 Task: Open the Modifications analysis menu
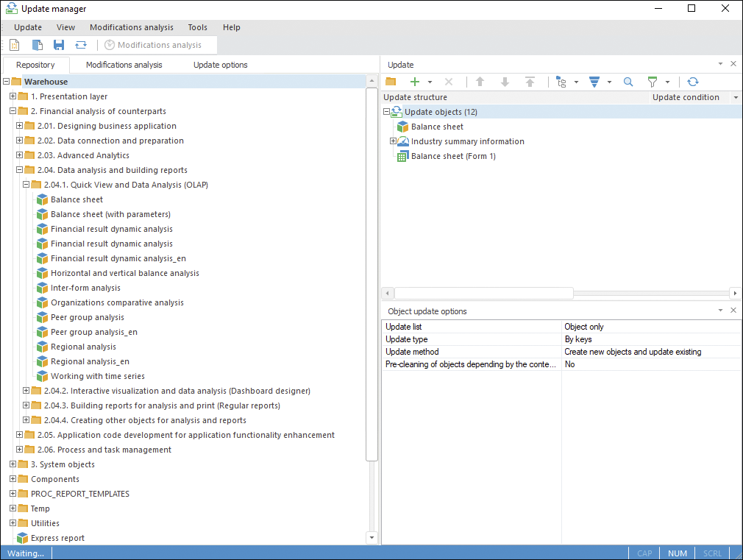coord(131,27)
